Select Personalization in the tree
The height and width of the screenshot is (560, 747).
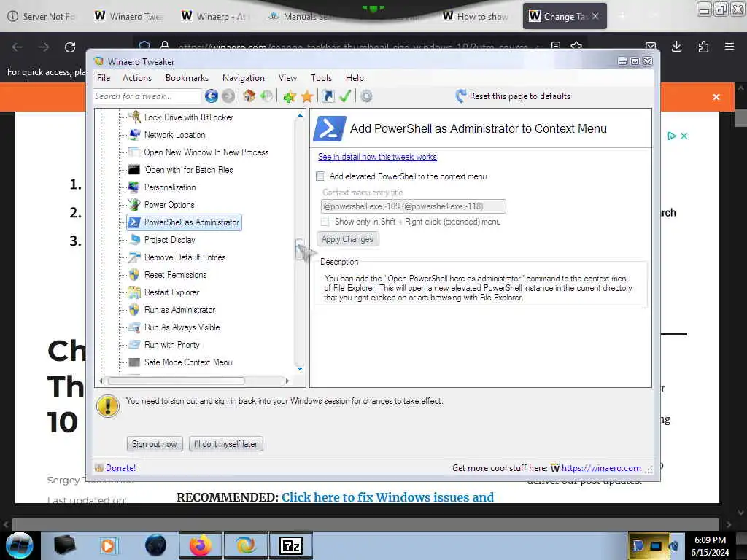tap(169, 187)
